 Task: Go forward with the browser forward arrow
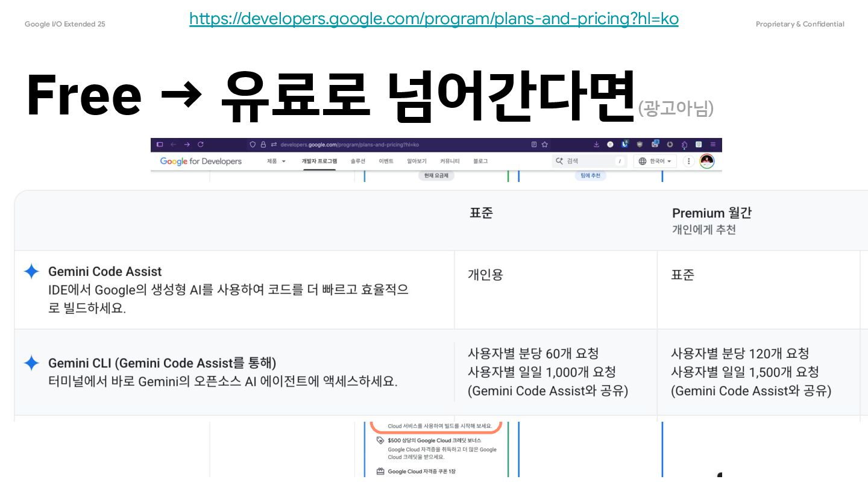point(187,145)
